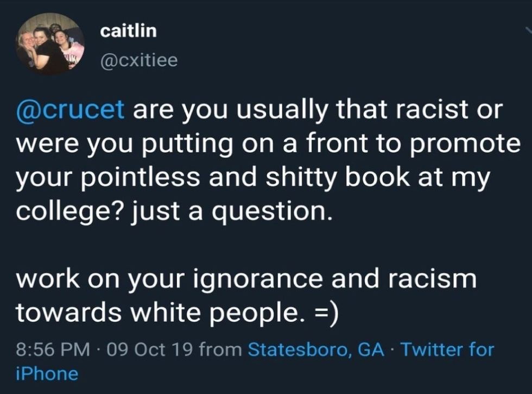Click the display name "caitlin"

[x=129, y=31]
